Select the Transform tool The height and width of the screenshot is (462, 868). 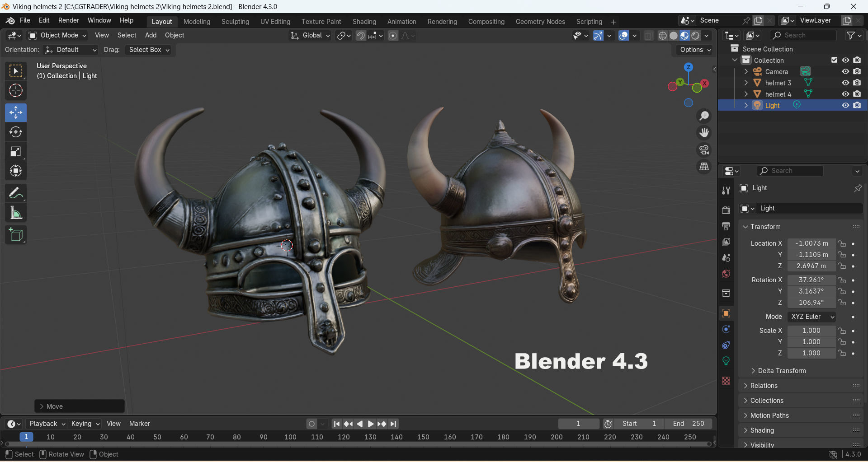16,171
